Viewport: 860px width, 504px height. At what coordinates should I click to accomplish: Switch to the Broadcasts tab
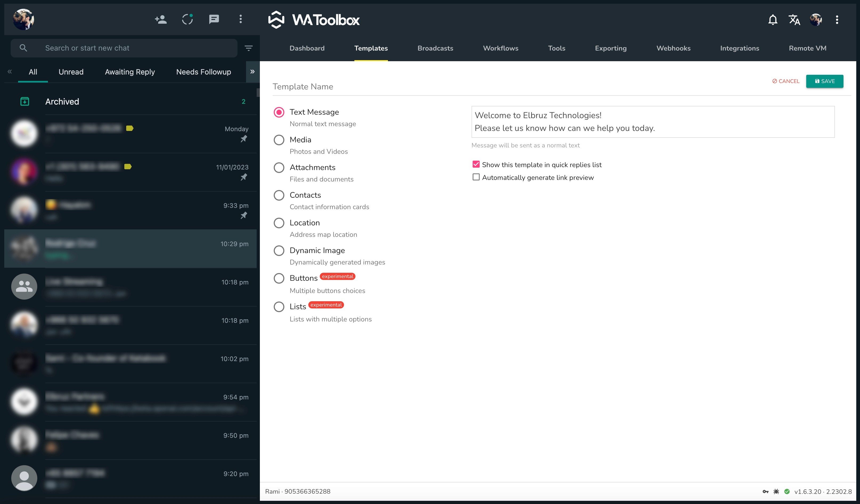tap(435, 48)
